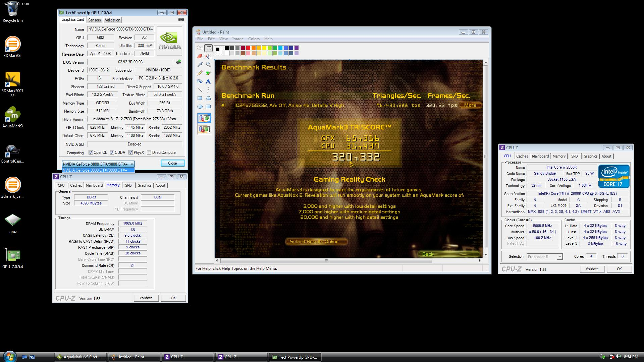644x362 pixels.
Task: Pick the Color Picker eyedropper tool
Action: click(200, 64)
